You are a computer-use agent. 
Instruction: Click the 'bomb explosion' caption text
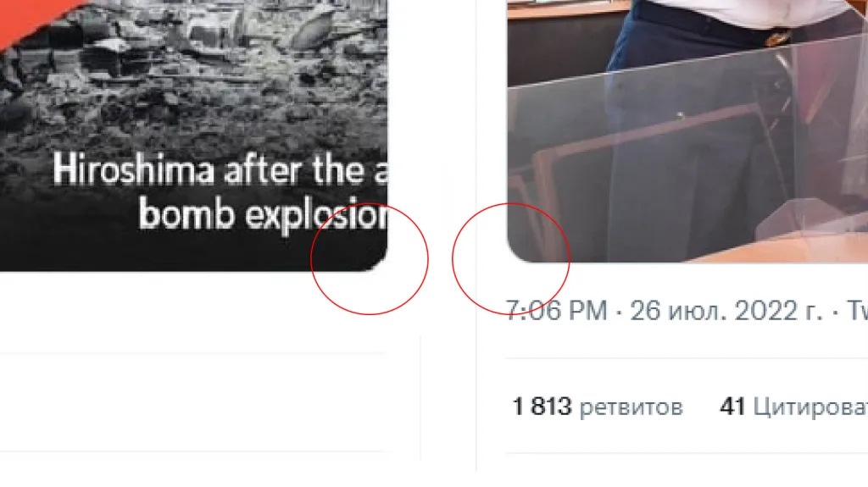tap(264, 215)
